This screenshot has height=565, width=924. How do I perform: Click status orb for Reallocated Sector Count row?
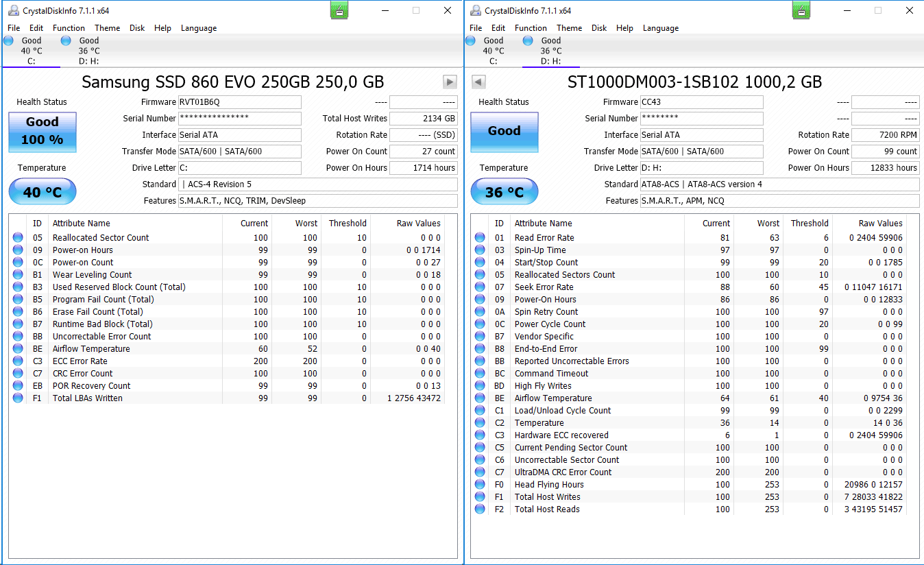point(18,238)
